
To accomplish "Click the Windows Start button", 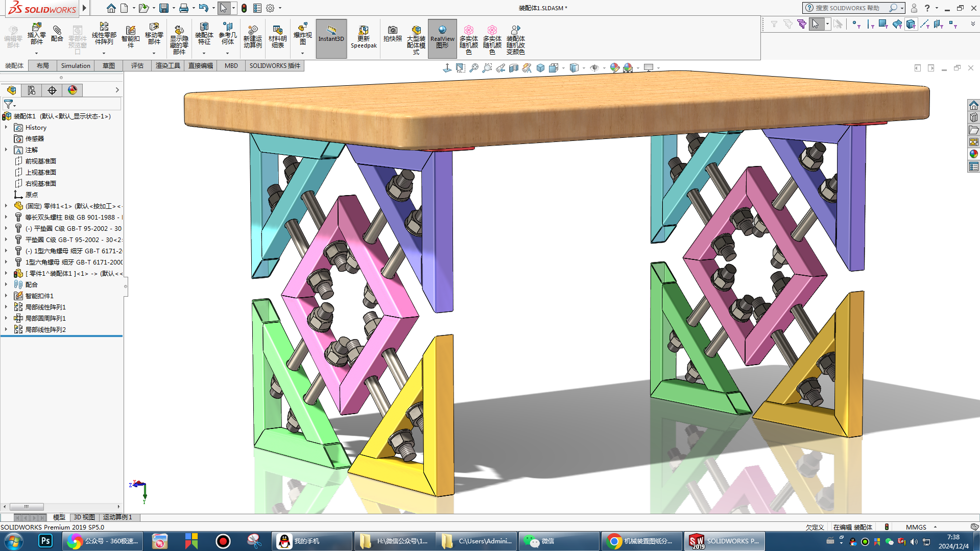I will coord(14,541).
